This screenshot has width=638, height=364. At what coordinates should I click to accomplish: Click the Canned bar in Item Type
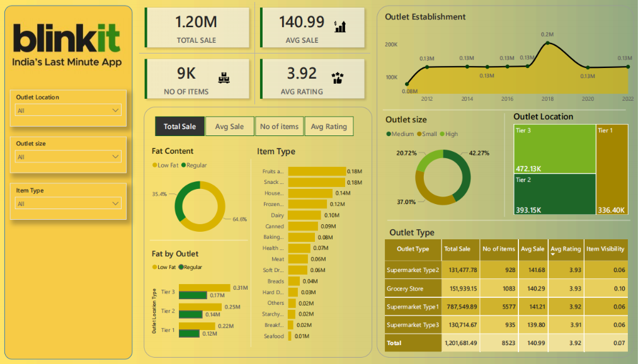tap(303, 226)
